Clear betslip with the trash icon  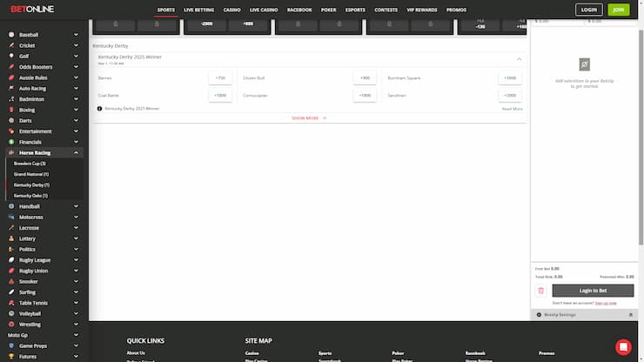[x=541, y=291]
